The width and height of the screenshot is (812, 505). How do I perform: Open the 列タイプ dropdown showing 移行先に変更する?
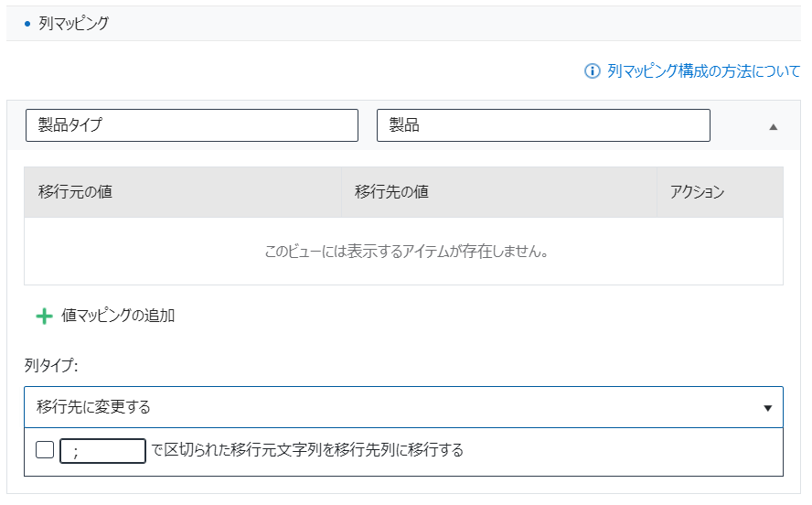click(403, 407)
